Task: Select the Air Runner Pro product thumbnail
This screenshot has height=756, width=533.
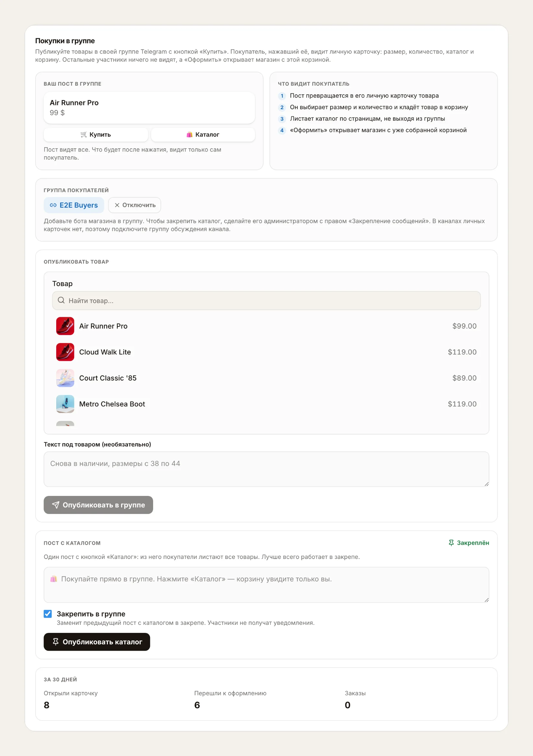Action: [65, 326]
